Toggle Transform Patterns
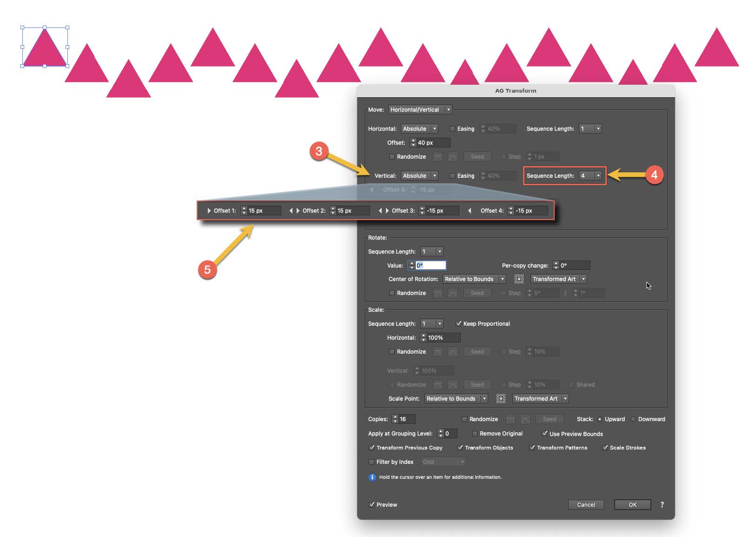The height and width of the screenshot is (537, 756). tap(532, 448)
